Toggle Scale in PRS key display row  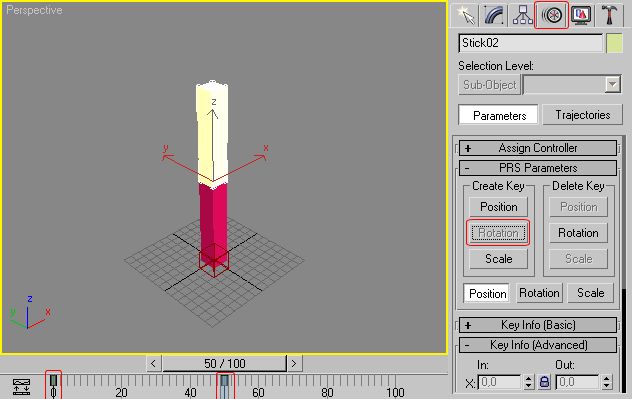tap(590, 293)
